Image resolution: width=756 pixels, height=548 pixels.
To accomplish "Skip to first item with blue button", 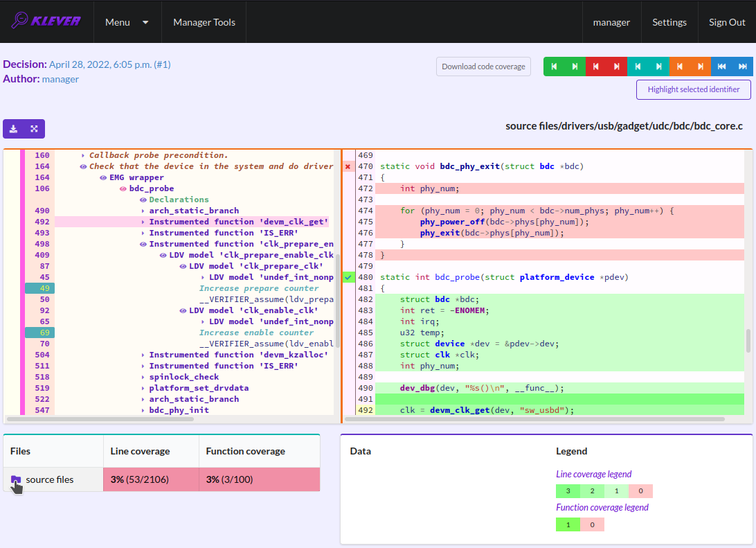I will (722, 67).
